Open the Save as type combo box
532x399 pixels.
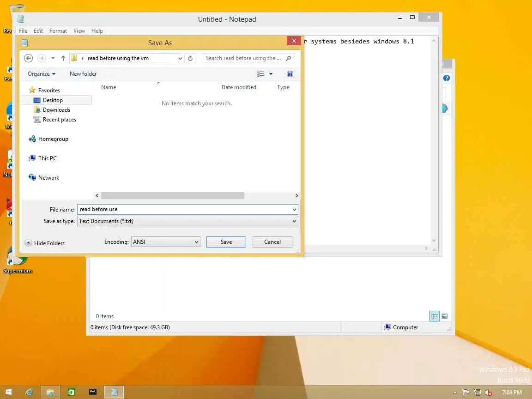click(187, 221)
